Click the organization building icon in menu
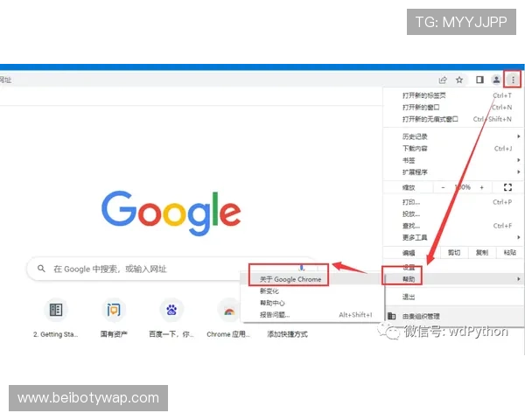Screen dimensions: 525x420 pyautogui.click(x=391, y=316)
